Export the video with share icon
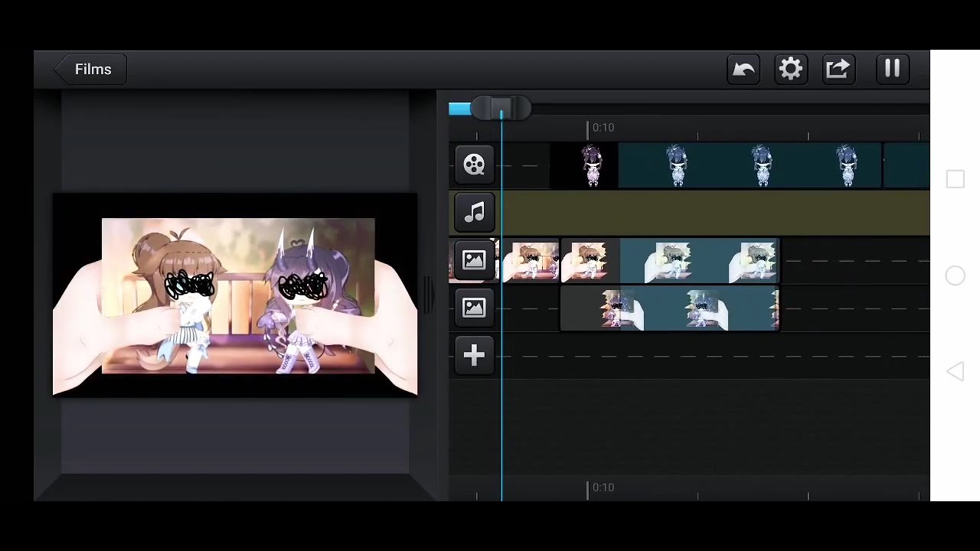The height and width of the screenshot is (551, 980). click(838, 70)
